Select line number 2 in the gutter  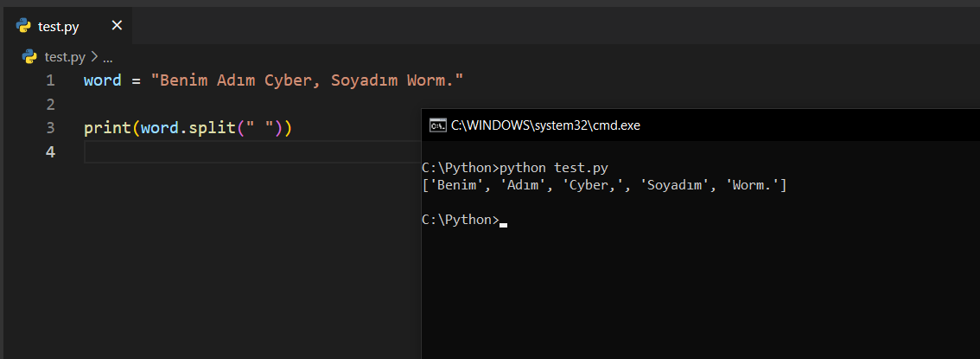click(50, 105)
